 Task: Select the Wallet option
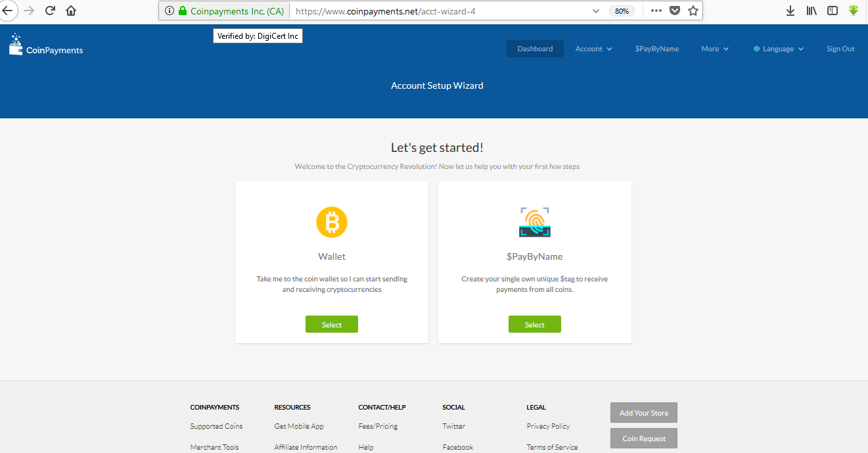(332, 324)
